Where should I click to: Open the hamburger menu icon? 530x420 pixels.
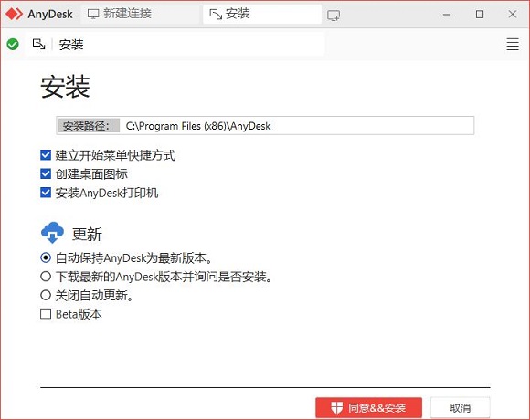point(513,44)
